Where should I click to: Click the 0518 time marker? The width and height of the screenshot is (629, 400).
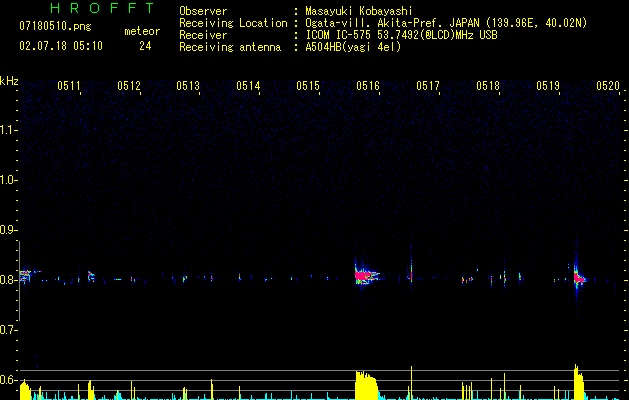(488, 86)
